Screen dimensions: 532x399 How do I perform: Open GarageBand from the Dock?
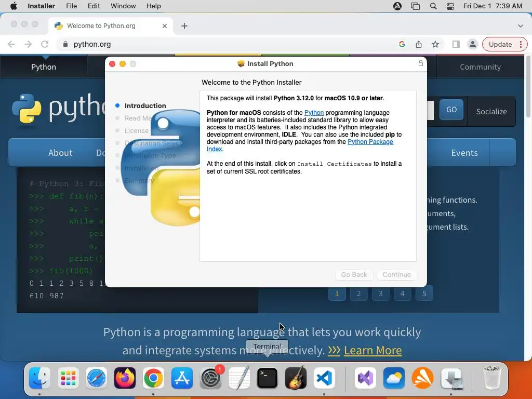(296, 378)
